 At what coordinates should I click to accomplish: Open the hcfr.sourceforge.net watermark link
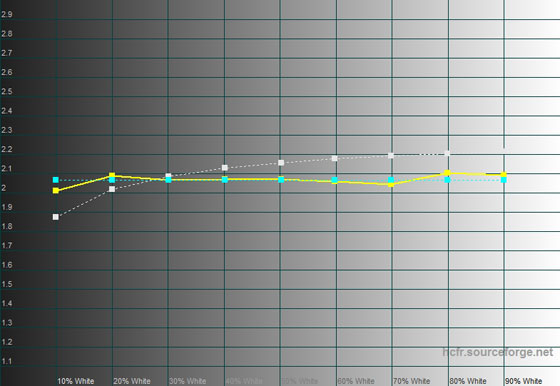click(x=498, y=352)
